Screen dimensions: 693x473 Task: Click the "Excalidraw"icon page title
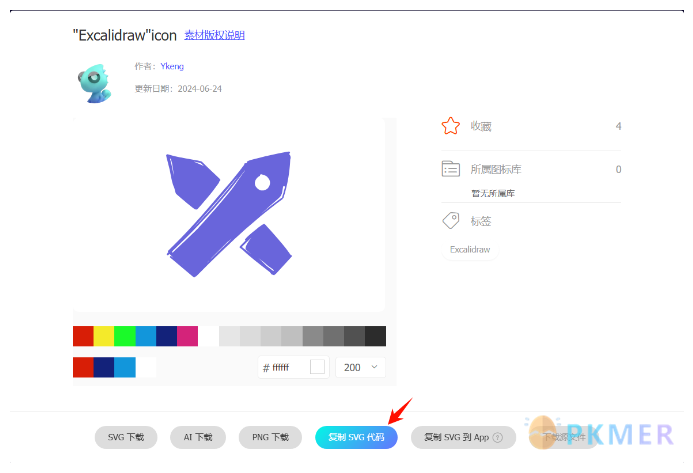[x=125, y=35]
